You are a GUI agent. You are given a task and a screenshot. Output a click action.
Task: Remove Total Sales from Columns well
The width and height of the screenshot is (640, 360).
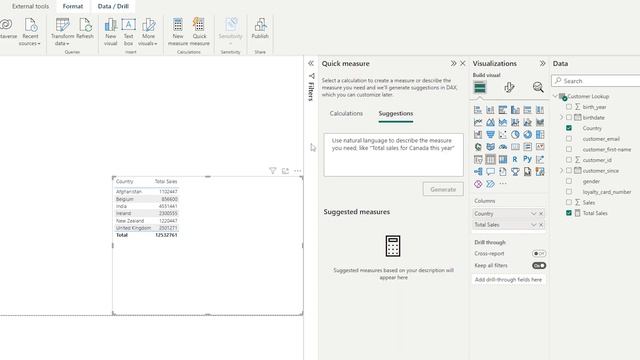coord(541,224)
